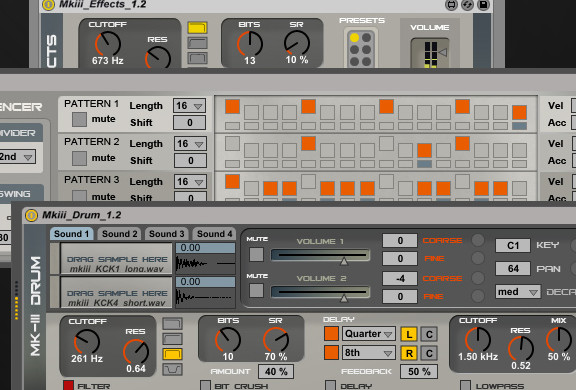This screenshot has width=576, height=390.
Task: Click the save preset icon in Mkiii_Effects
Action: click(x=483, y=5)
